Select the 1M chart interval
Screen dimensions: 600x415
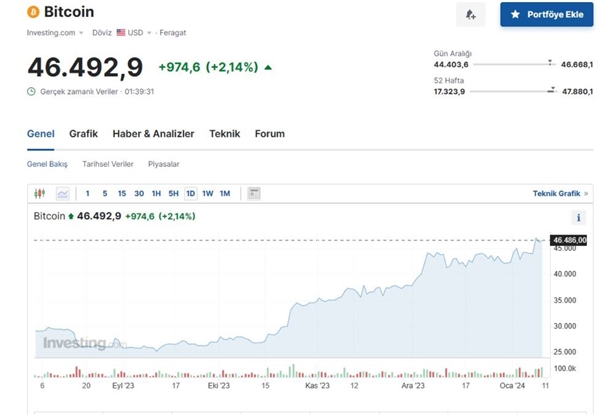(x=225, y=194)
